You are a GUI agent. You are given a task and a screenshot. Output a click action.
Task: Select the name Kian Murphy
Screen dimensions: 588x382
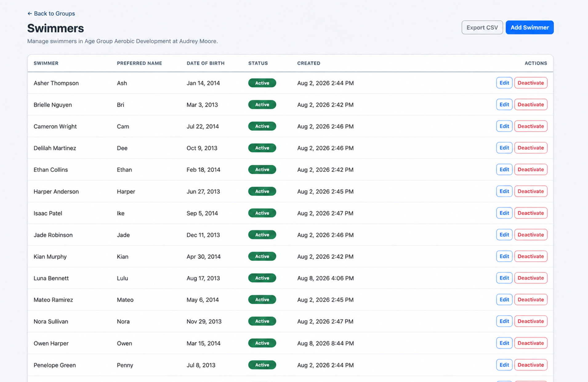[50, 257]
